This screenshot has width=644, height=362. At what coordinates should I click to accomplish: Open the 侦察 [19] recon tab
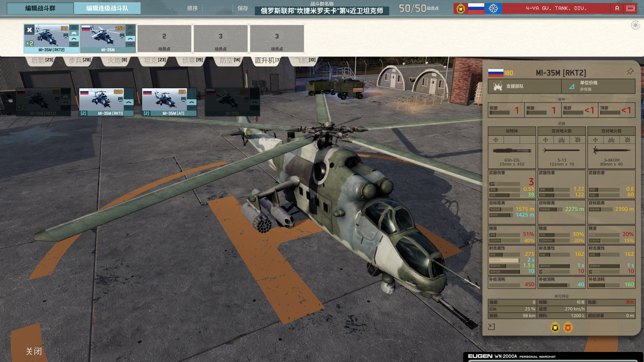[192, 60]
